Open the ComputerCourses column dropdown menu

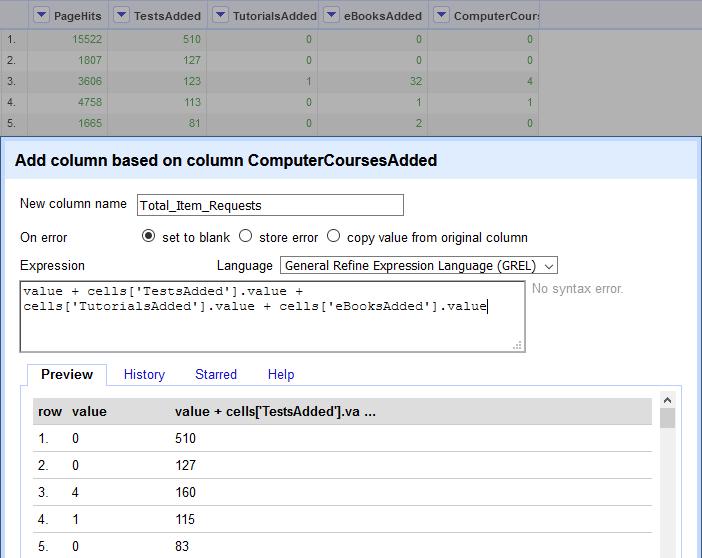tap(441, 15)
